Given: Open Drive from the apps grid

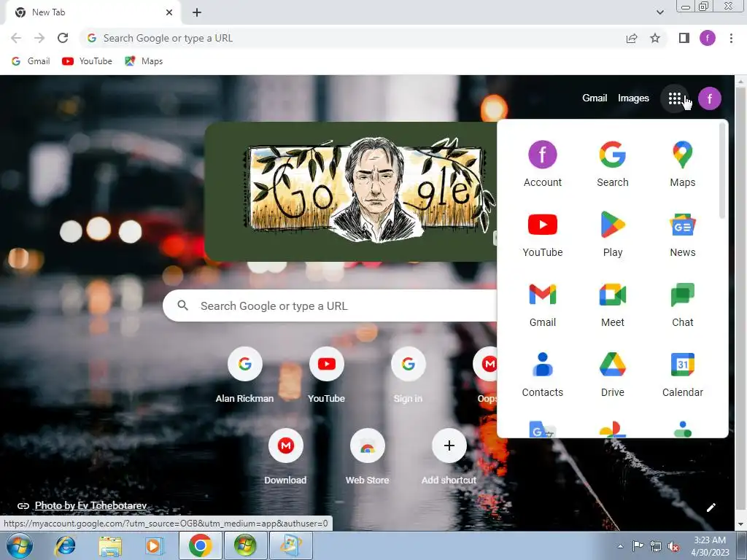Looking at the screenshot, I should (x=612, y=373).
